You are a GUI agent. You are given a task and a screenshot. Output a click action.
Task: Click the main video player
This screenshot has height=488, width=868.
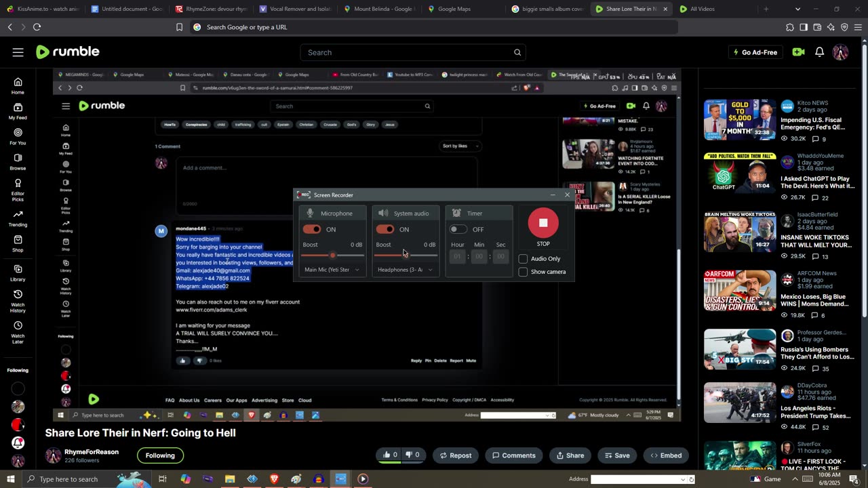click(366, 245)
